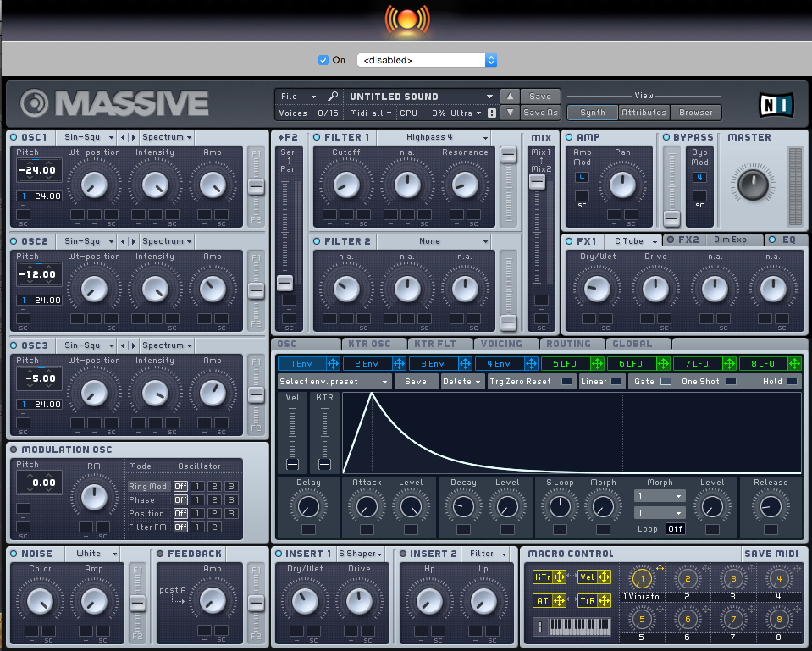Click the OSC2 next wavetable arrow
Image resolution: width=812 pixels, height=651 pixels.
tap(133, 241)
